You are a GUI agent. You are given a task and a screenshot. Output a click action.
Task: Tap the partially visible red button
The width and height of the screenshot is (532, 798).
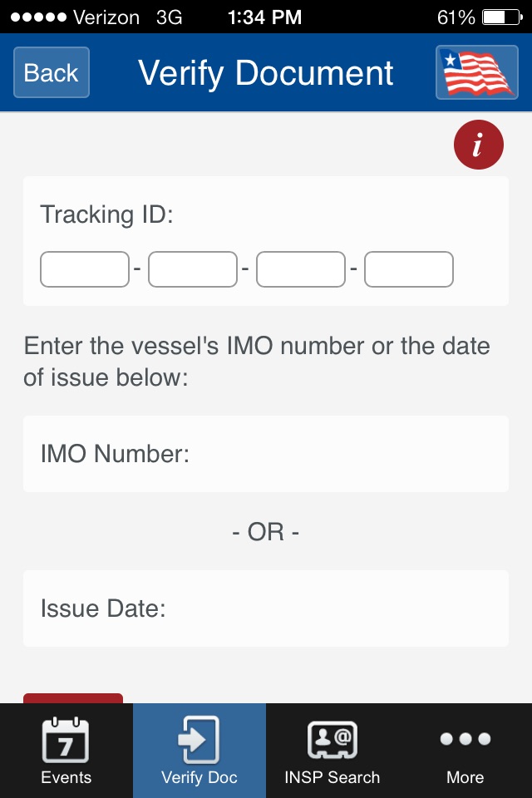[73, 698]
